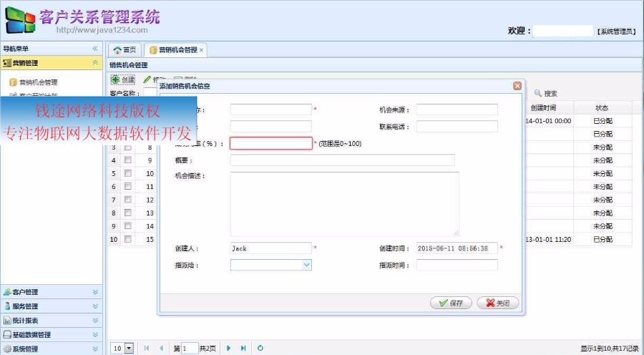Refresh the table data
The height and width of the screenshot is (355, 644).
pos(260,348)
